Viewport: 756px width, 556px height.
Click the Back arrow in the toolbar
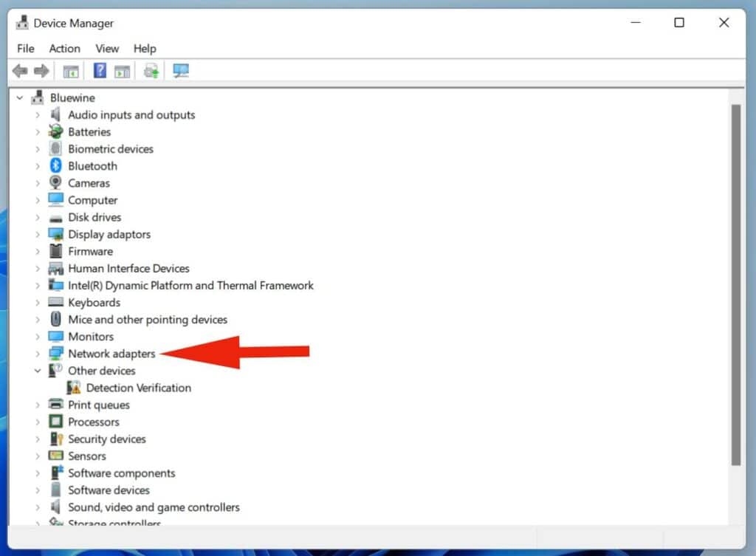[x=20, y=71]
